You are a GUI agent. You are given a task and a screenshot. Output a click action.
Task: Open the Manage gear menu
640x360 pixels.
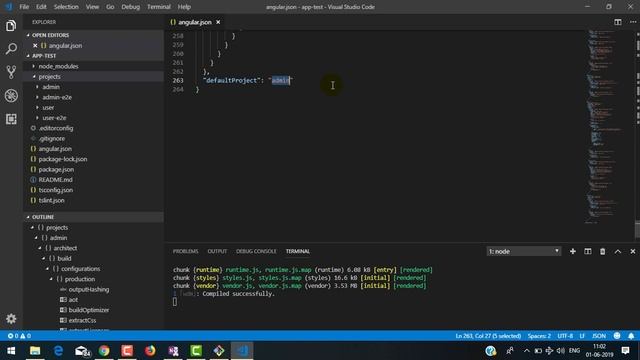tap(11, 318)
